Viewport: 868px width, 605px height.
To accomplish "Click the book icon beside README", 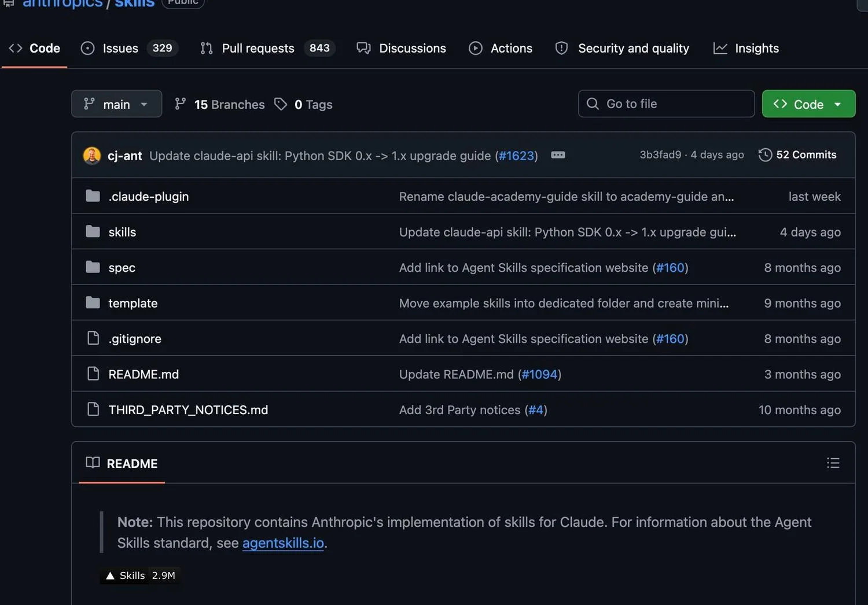I will point(93,463).
